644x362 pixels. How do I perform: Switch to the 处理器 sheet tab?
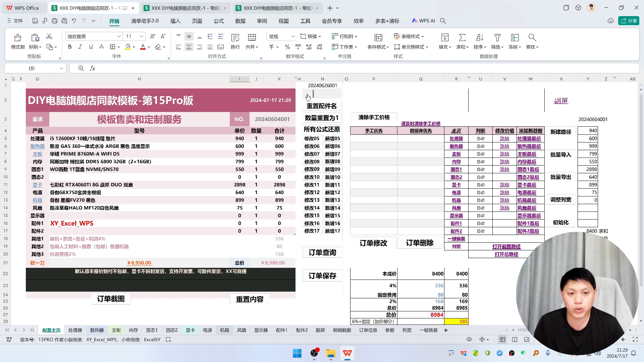[75, 330]
